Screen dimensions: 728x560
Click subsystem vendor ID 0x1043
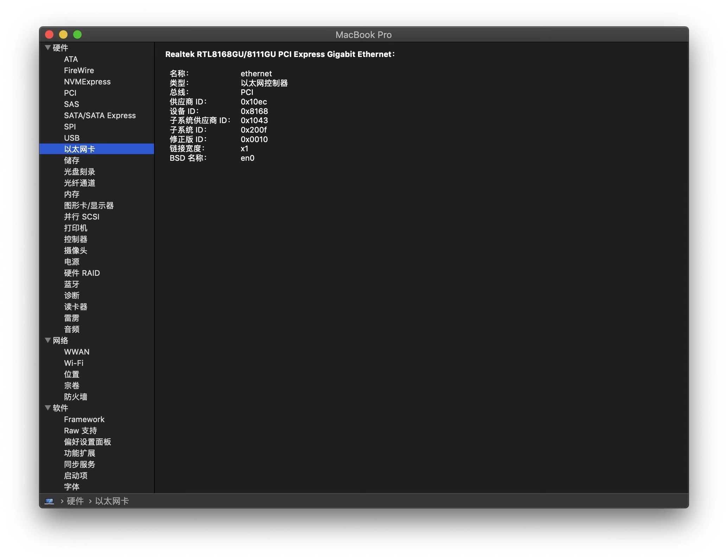tap(254, 120)
